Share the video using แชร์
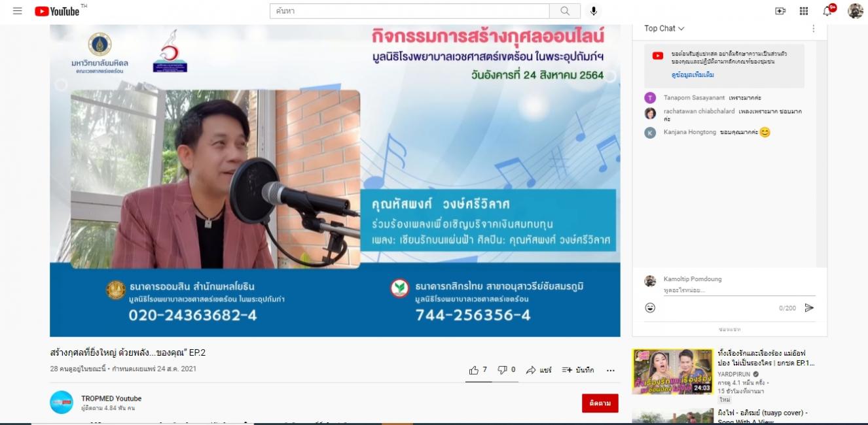 [x=539, y=370]
